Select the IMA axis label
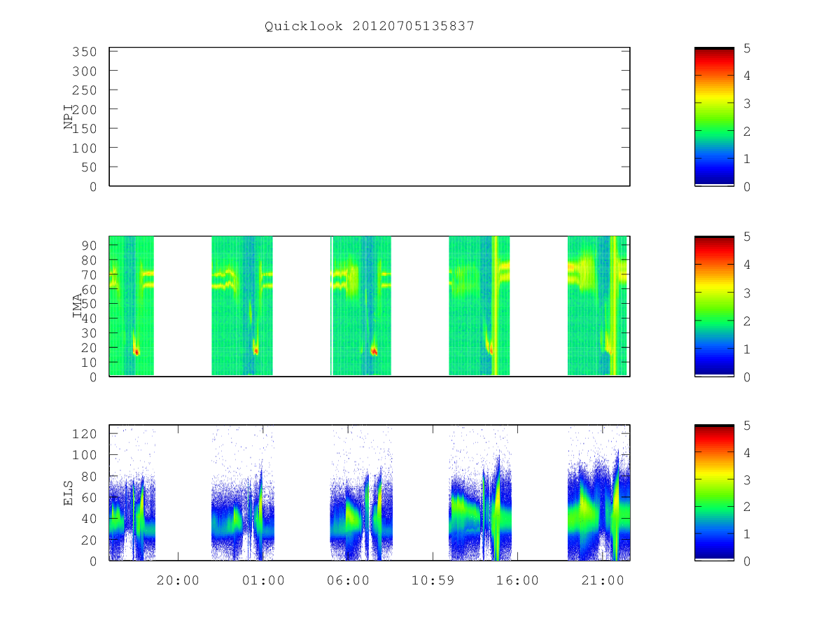 click(x=77, y=307)
